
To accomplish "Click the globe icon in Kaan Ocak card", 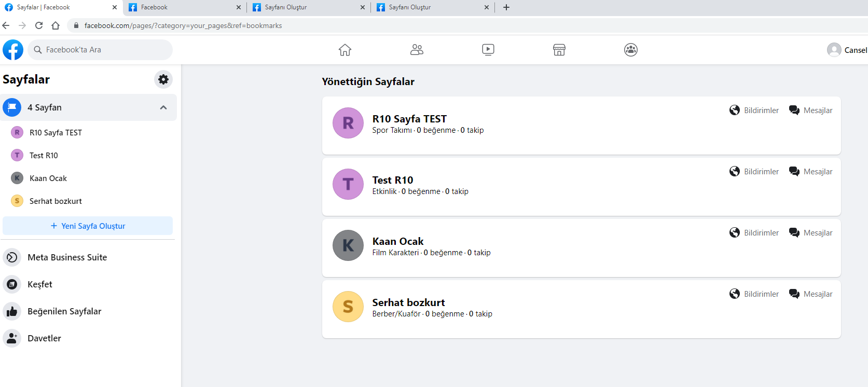I will pyautogui.click(x=735, y=232).
